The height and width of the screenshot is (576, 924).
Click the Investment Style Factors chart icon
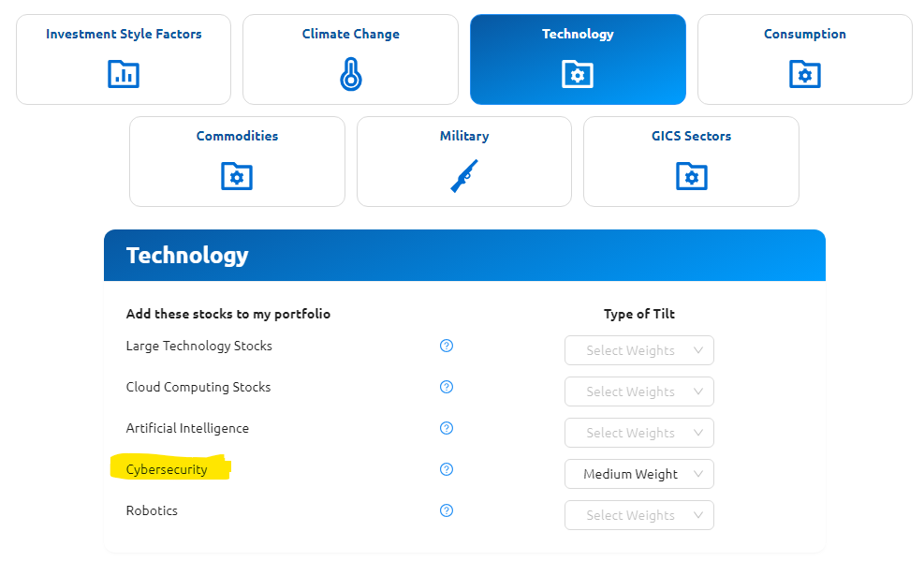point(124,74)
